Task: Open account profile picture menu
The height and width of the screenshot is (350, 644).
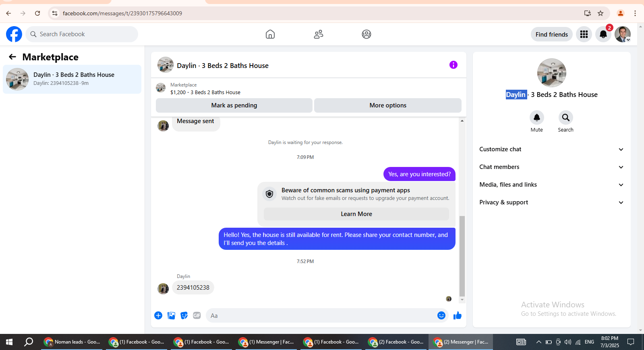Action: point(623,34)
